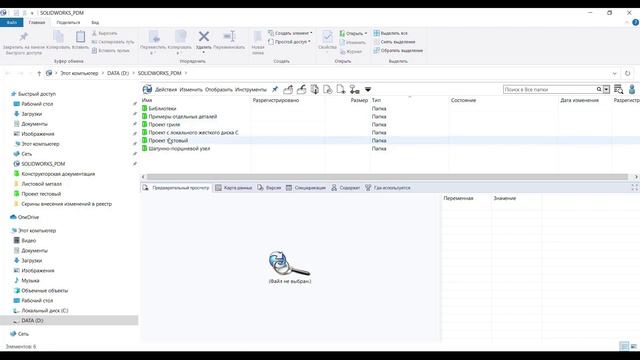Click the Change State document icon

click(x=328, y=89)
